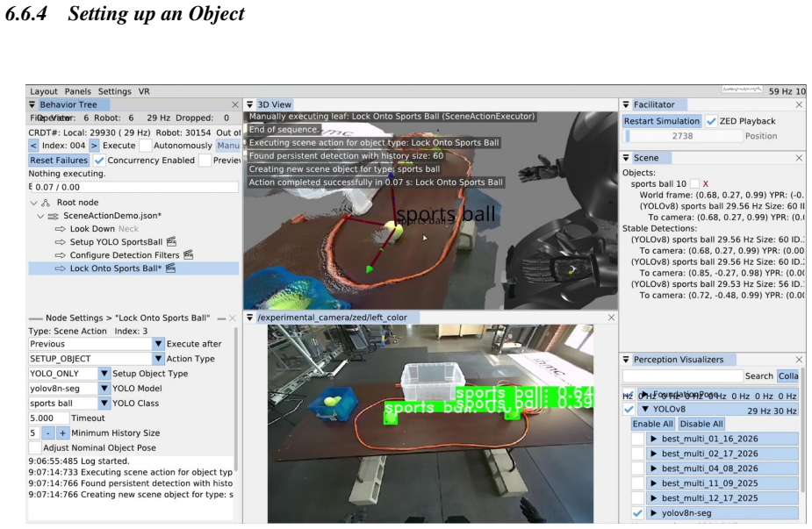The height and width of the screenshot is (529, 812).
Task: Open the Execute after dropdown
Action: click(158, 344)
